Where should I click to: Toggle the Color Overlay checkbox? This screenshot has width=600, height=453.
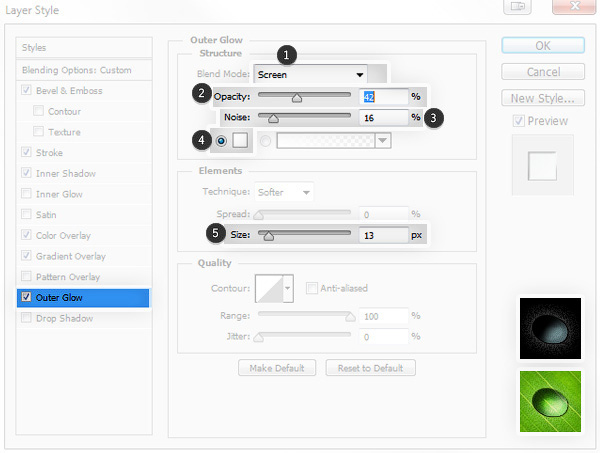pos(26,235)
